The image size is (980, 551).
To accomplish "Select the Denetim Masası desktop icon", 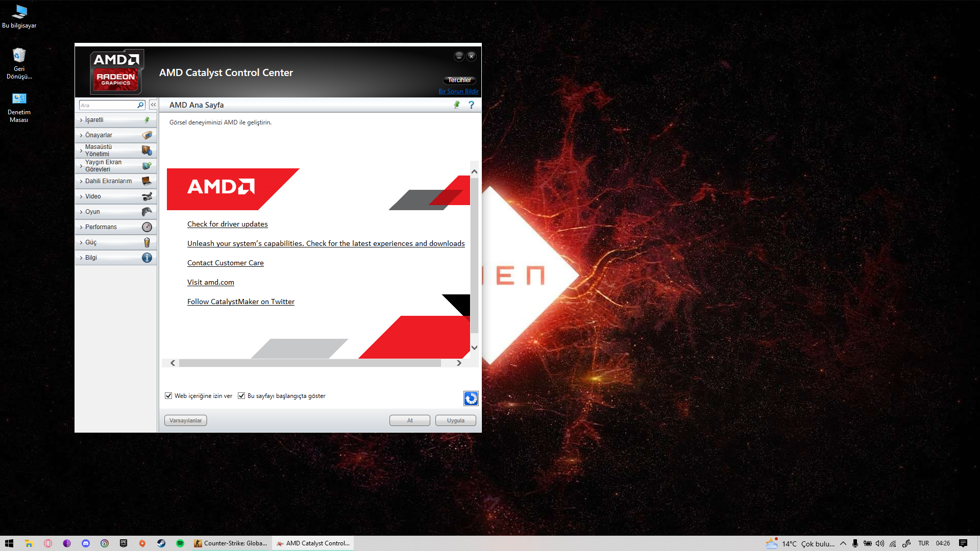I will point(19,107).
